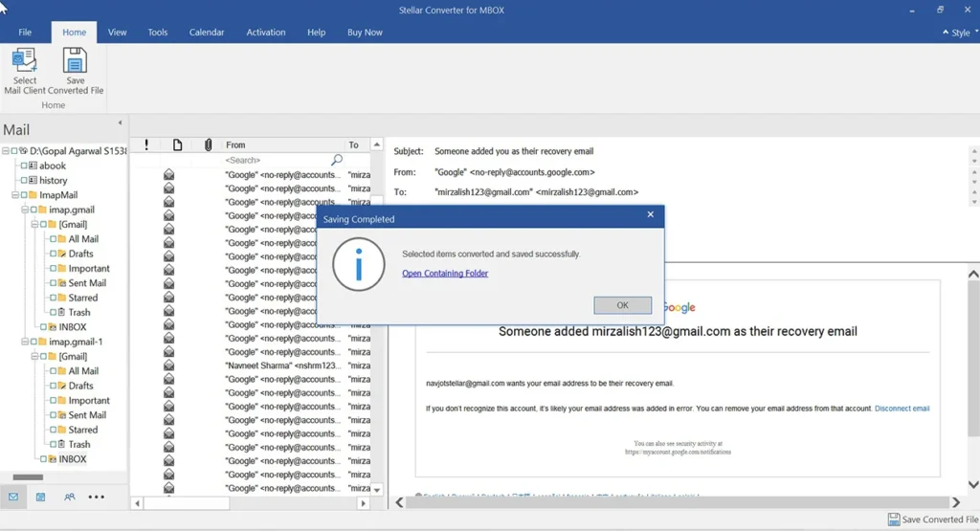This screenshot has width=980, height=531.
Task: Open the mail view icon in bottom bar
Action: [13, 498]
